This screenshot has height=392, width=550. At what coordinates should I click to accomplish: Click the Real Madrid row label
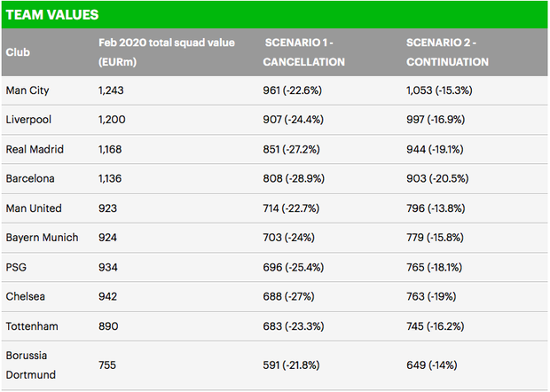pyautogui.click(x=35, y=149)
